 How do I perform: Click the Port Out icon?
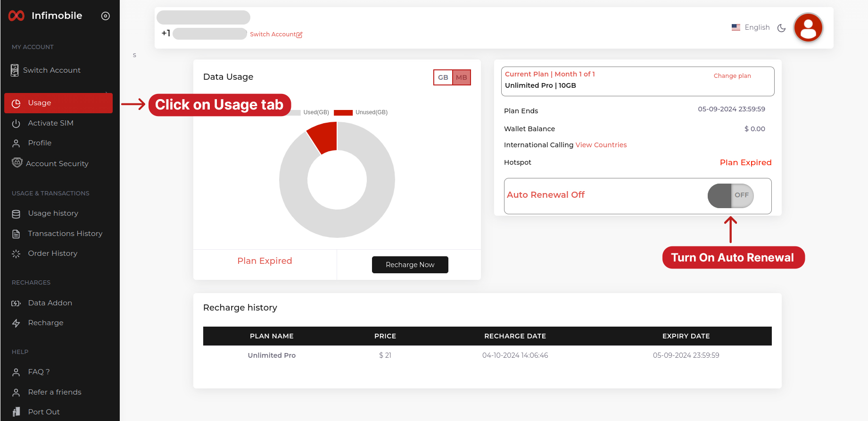[x=16, y=412]
